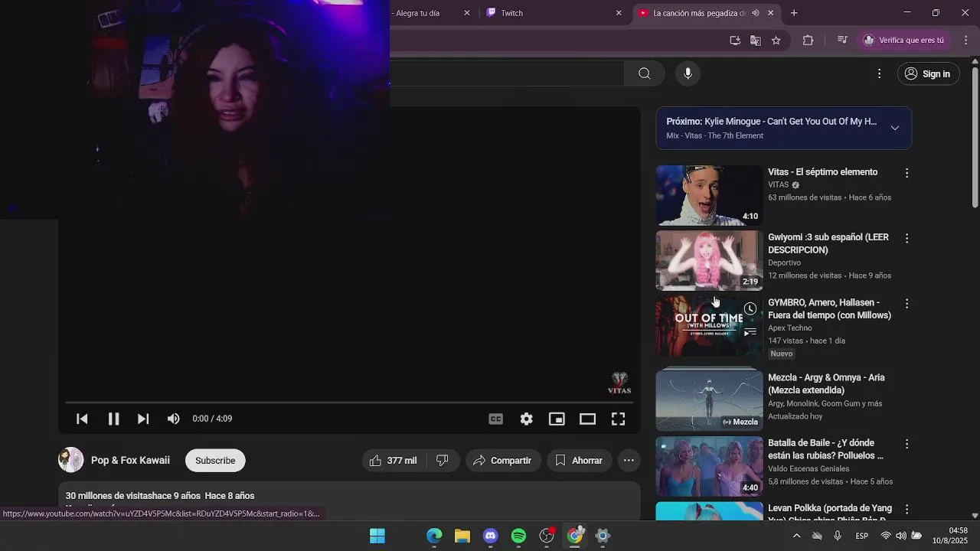Close the Alegra tu día tab

point(467,13)
